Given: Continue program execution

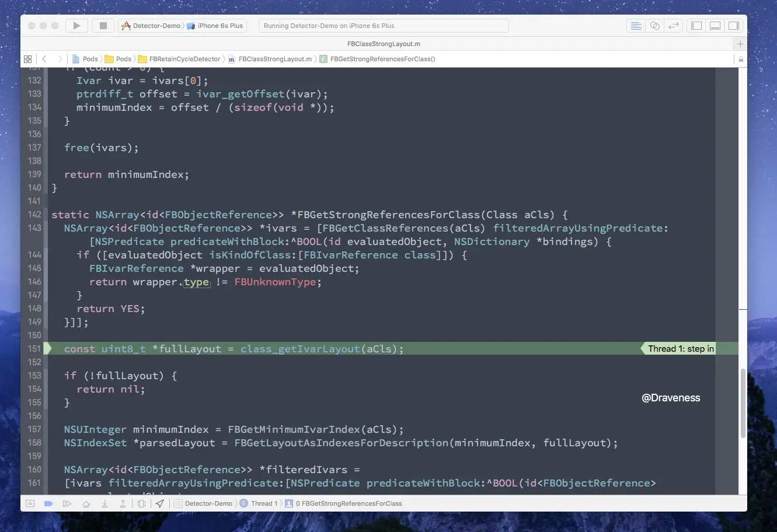Looking at the screenshot, I should click(68, 503).
